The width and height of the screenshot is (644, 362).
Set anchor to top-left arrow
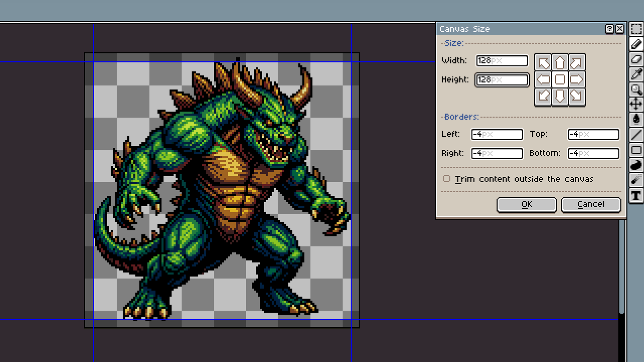click(543, 63)
